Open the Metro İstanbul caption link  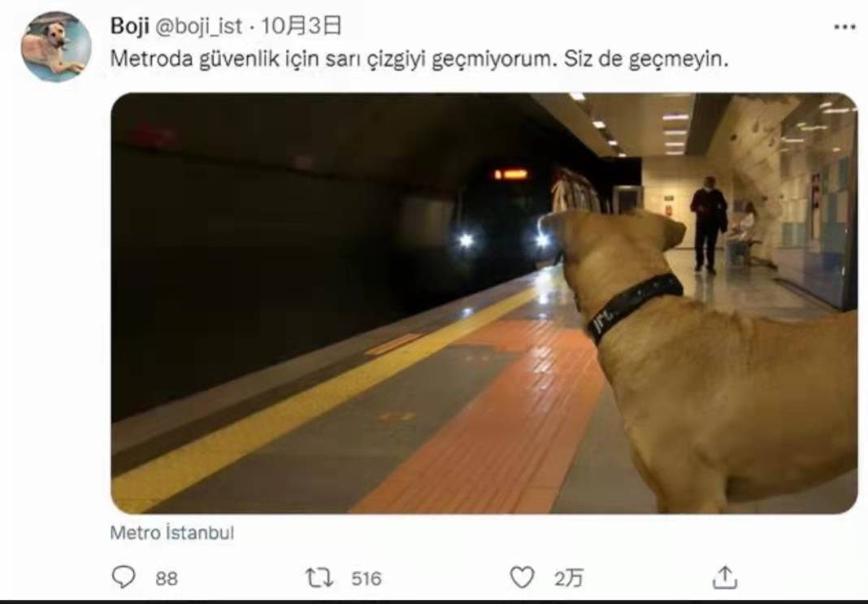tap(172, 532)
